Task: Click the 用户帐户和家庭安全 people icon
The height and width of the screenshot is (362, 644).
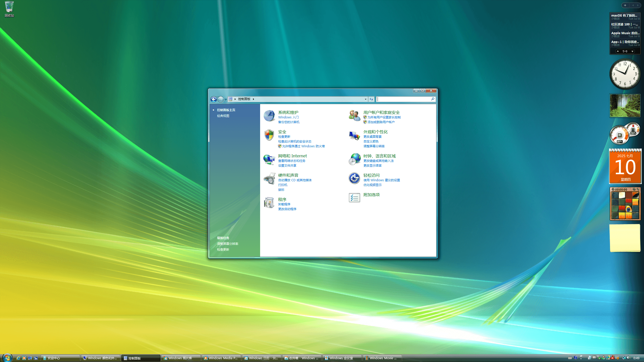Action: click(354, 116)
